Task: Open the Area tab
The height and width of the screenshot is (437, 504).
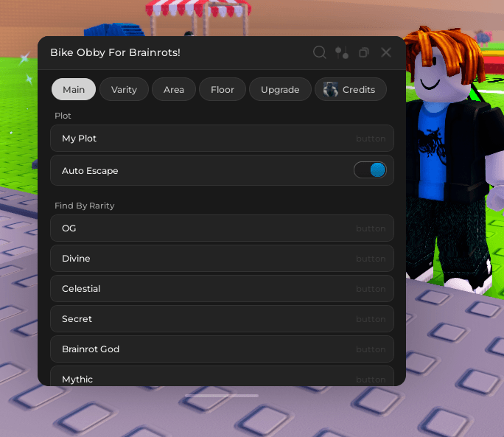Action: click(x=174, y=89)
